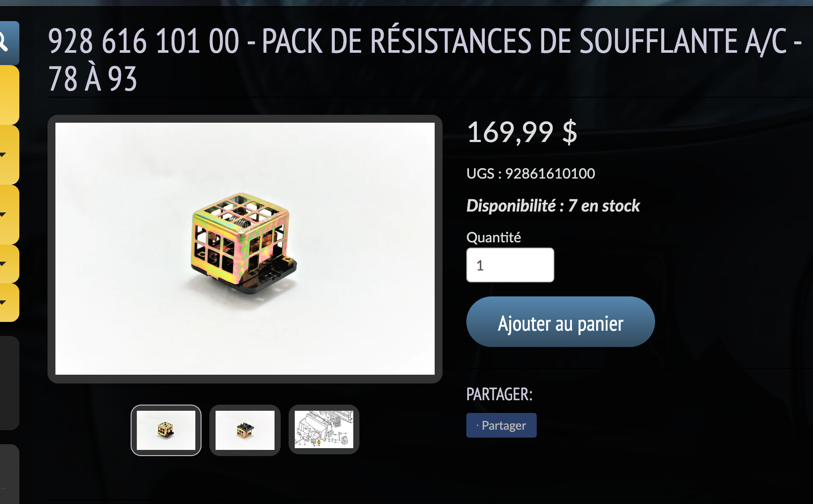
Task: View the parts diagram thumbnail
Action: pyautogui.click(x=324, y=430)
